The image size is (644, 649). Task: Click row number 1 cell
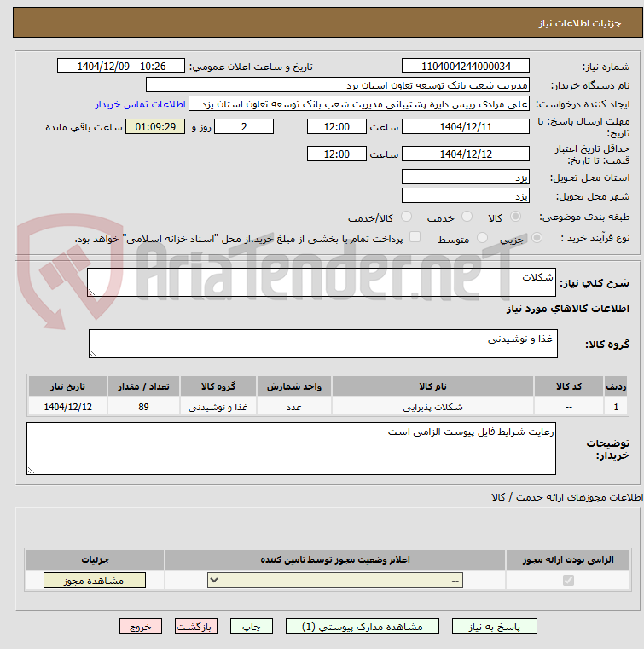tap(616, 407)
